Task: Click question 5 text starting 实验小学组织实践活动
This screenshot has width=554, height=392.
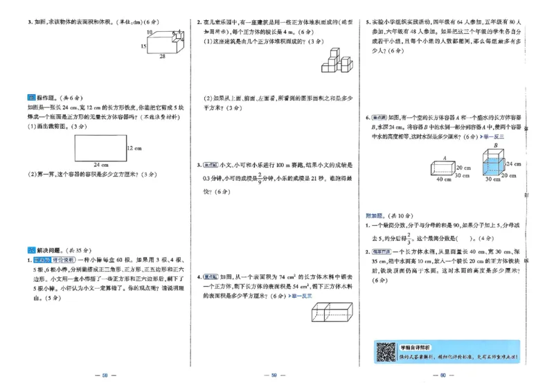Action: (x=447, y=37)
